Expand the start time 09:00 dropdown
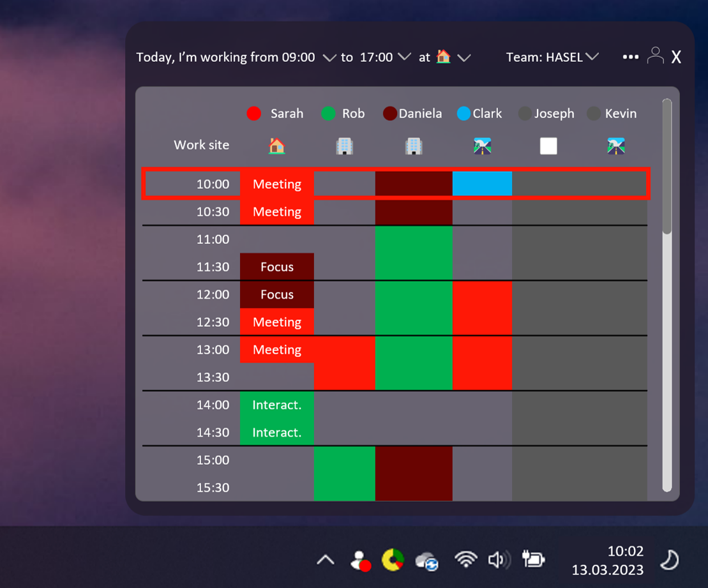Screen dimensions: 708x588 (x=329, y=58)
